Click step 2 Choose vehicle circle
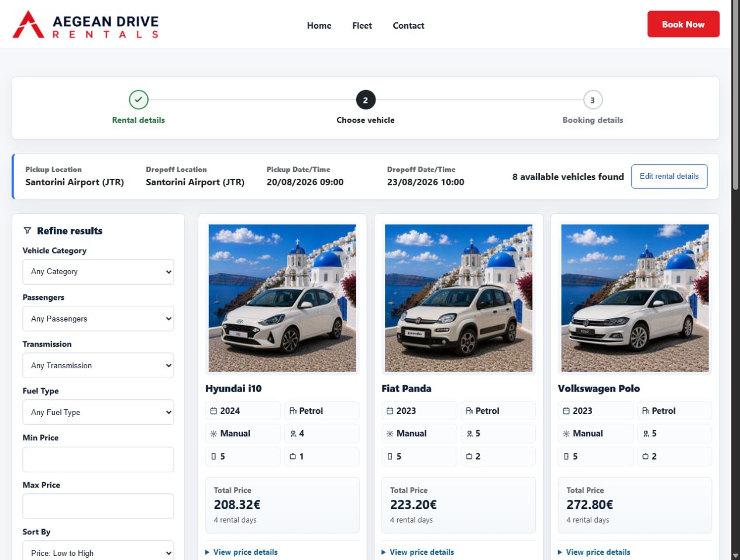 point(366,100)
